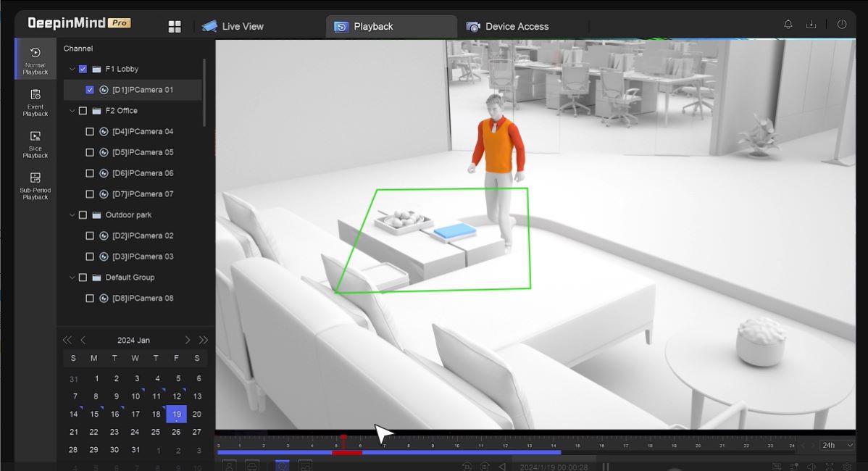Go to next month in calendar
868x471 pixels.
(x=188, y=340)
